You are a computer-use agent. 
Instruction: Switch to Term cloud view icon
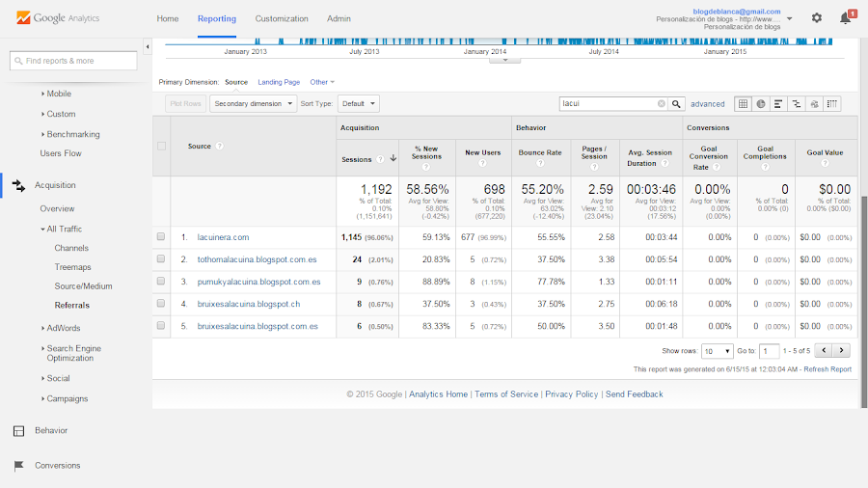coord(814,103)
